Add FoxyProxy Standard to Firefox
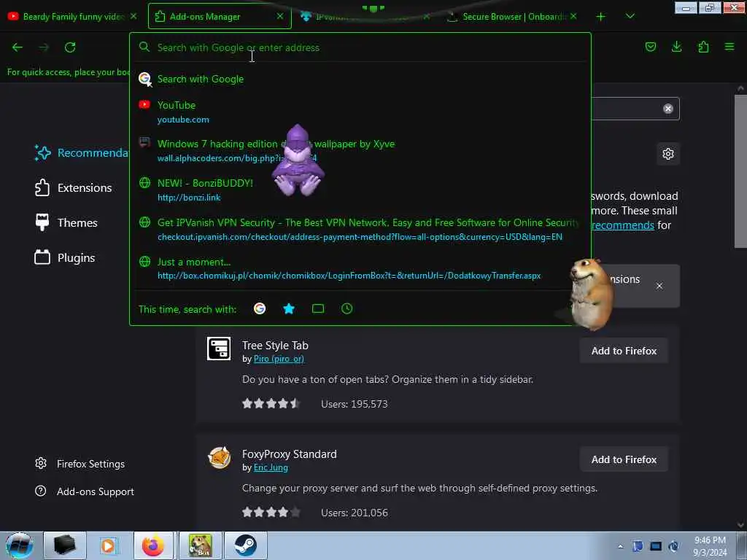This screenshot has height=560, width=747. click(x=624, y=459)
